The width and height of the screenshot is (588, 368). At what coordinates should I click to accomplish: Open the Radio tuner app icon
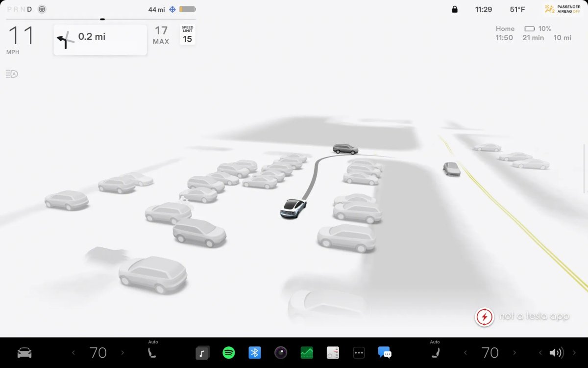point(333,352)
